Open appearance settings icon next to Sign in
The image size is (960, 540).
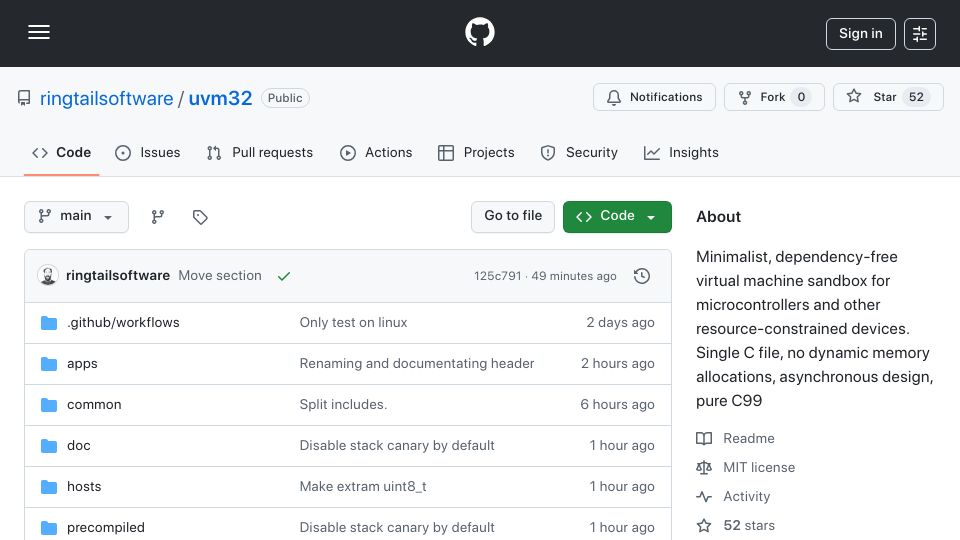click(920, 34)
